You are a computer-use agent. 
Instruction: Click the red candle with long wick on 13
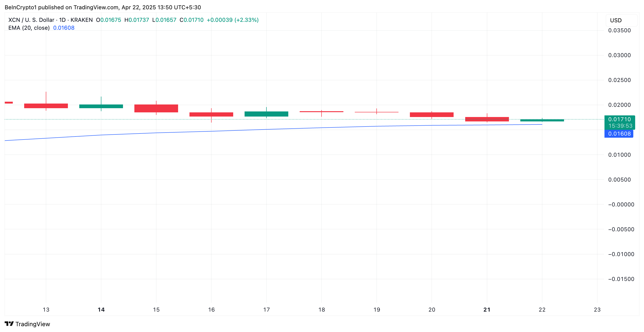point(46,106)
